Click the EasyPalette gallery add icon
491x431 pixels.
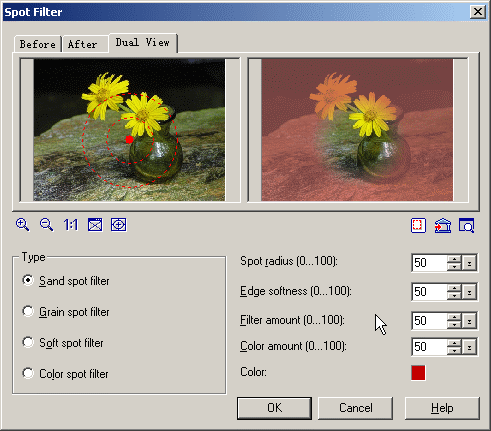coord(443,225)
